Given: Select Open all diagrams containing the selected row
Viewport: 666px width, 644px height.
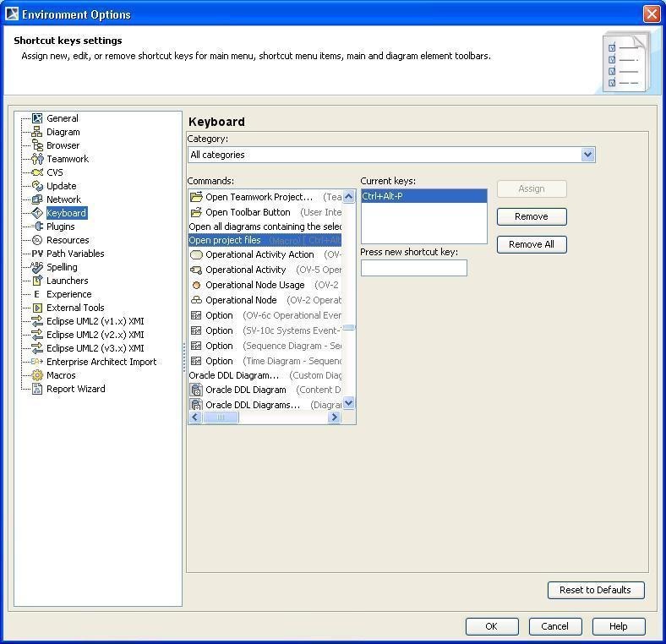Looking at the screenshot, I should click(265, 226).
